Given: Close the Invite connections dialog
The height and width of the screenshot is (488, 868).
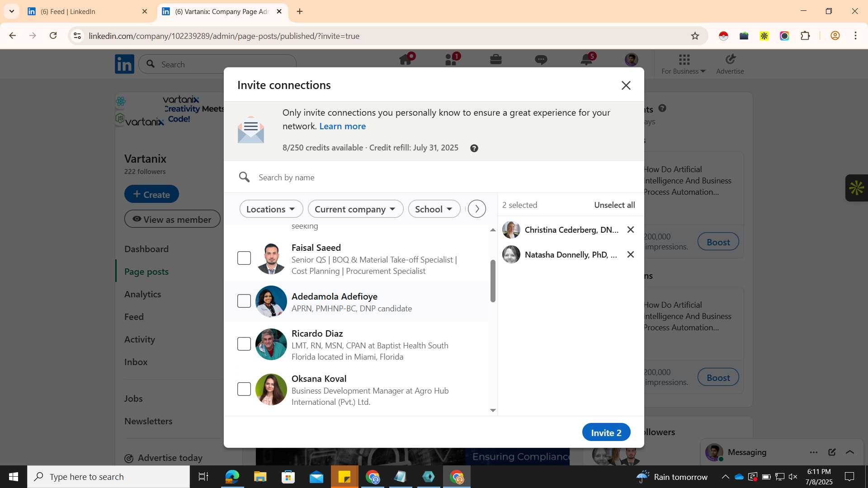Looking at the screenshot, I should tap(626, 85).
